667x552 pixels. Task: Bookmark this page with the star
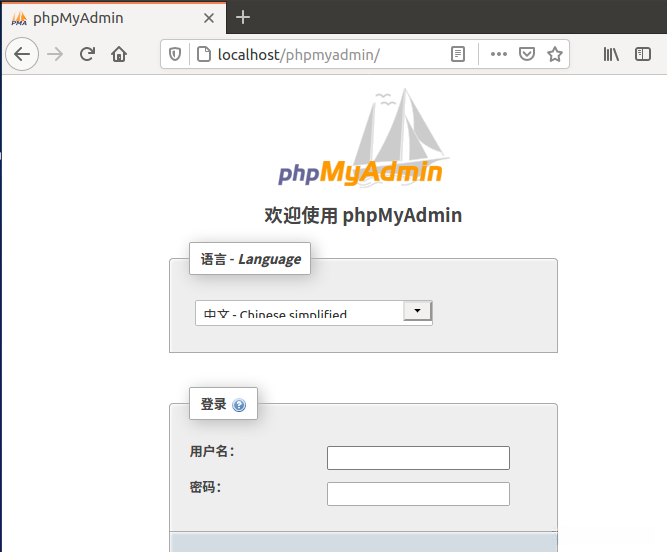pos(555,54)
